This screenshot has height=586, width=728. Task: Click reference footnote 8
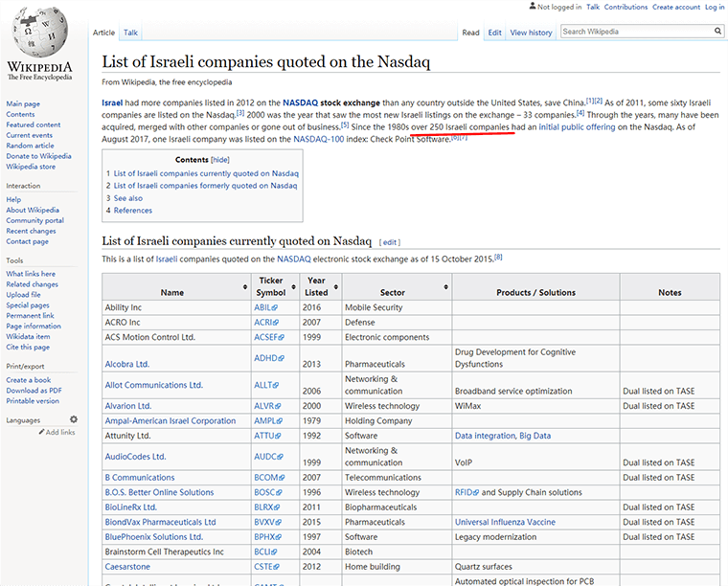[x=498, y=257]
